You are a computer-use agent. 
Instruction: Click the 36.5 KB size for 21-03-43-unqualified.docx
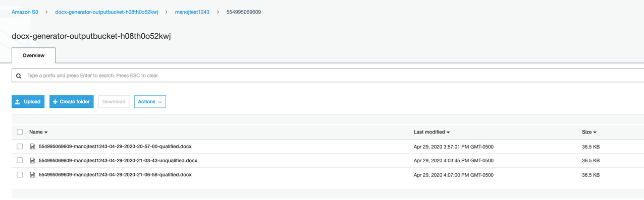tap(591, 161)
